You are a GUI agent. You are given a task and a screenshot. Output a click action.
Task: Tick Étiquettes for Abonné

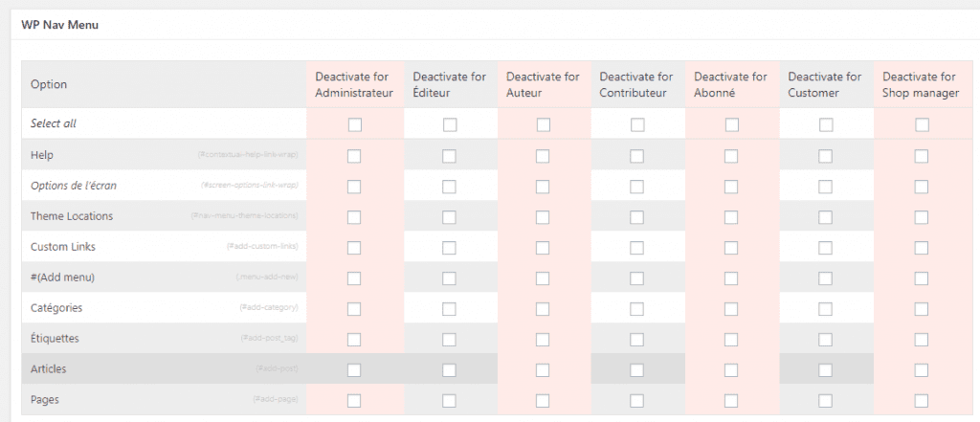[x=732, y=339]
